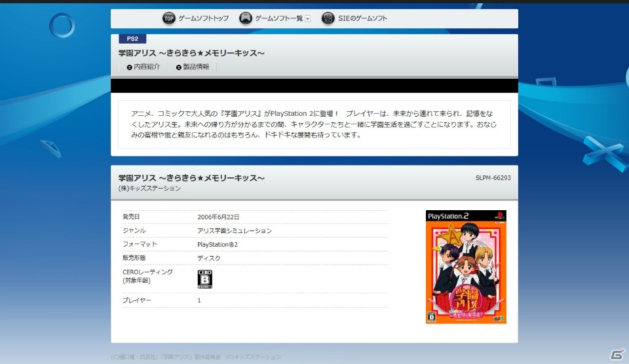Click the copyright notice in footer
The image size is (629, 364).
click(196, 357)
